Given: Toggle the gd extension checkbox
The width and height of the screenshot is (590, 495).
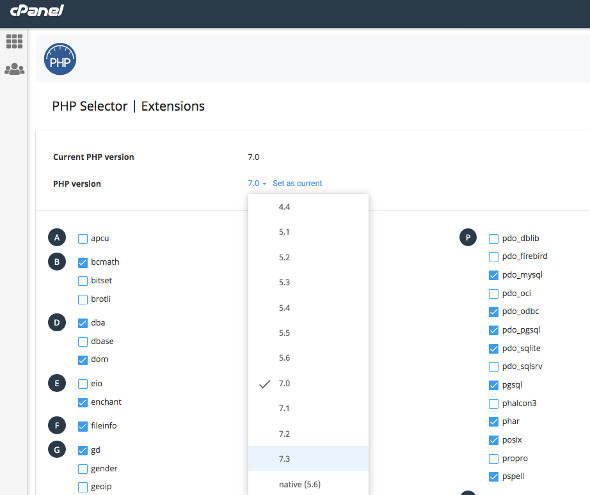Looking at the screenshot, I should 83,450.
